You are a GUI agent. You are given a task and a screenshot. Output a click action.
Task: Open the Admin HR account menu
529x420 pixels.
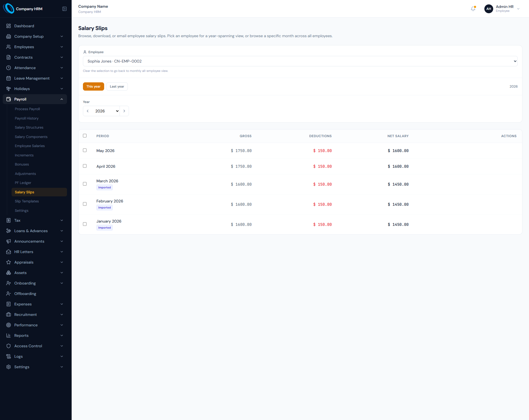pos(502,9)
